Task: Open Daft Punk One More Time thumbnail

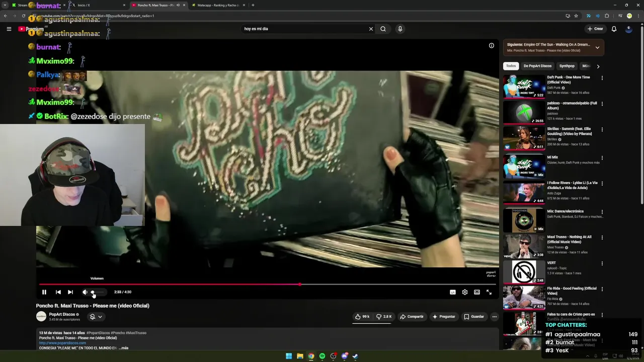Action: pos(524,86)
